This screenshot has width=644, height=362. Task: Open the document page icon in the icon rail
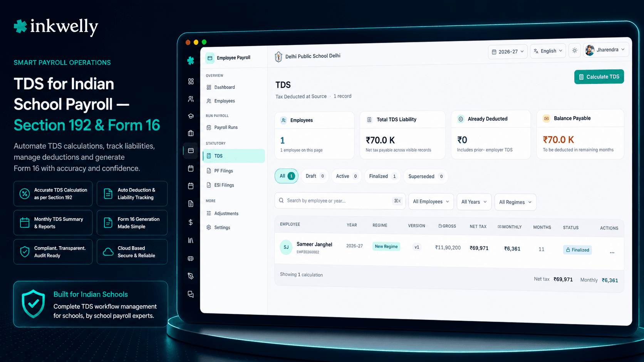tap(191, 204)
